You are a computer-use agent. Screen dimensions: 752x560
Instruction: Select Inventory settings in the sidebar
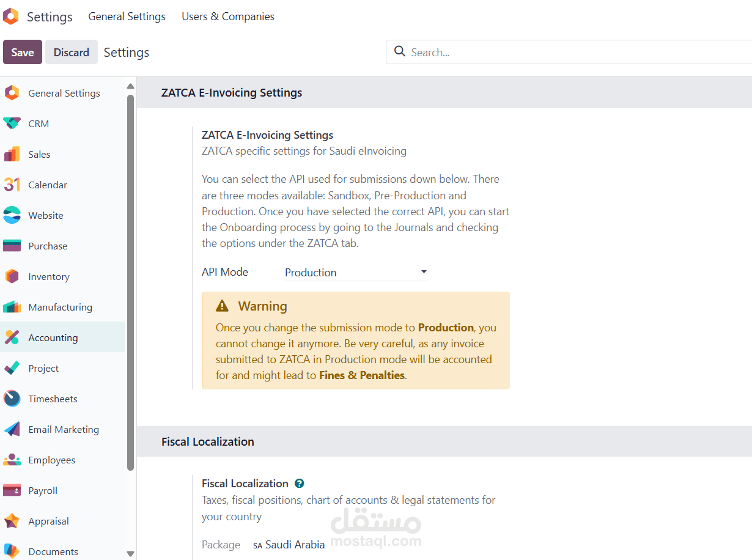coord(62,276)
